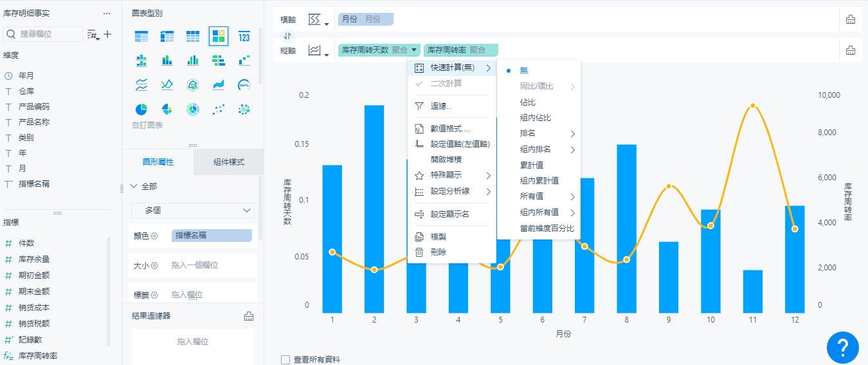The image size is (868, 365).
Task: Open the 特殊顯示 submenu
Action: click(x=452, y=175)
